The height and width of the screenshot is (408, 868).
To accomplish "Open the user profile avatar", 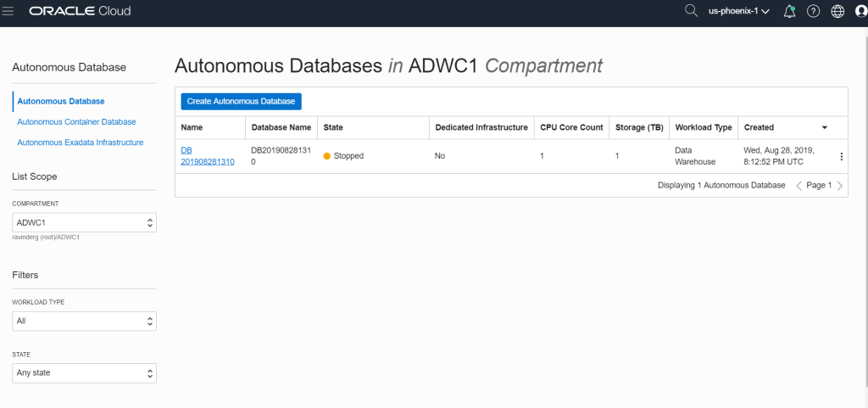I will click(x=860, y=12).
